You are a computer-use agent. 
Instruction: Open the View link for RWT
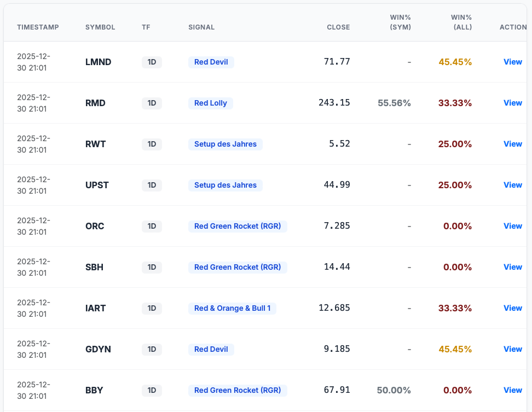point(512,144)
